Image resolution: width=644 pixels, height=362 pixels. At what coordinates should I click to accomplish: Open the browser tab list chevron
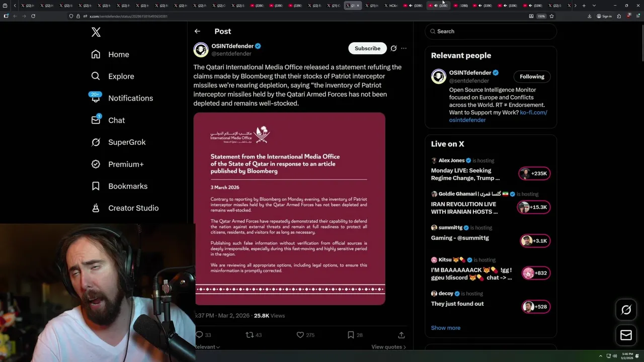pos(594,6)
